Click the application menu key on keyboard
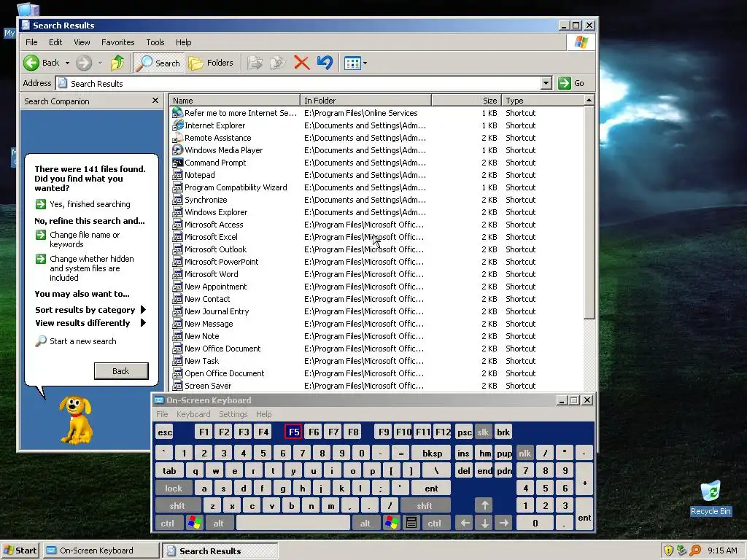This screenshot has height=560, width=747. pyautogui.click(x=411, y=524)
